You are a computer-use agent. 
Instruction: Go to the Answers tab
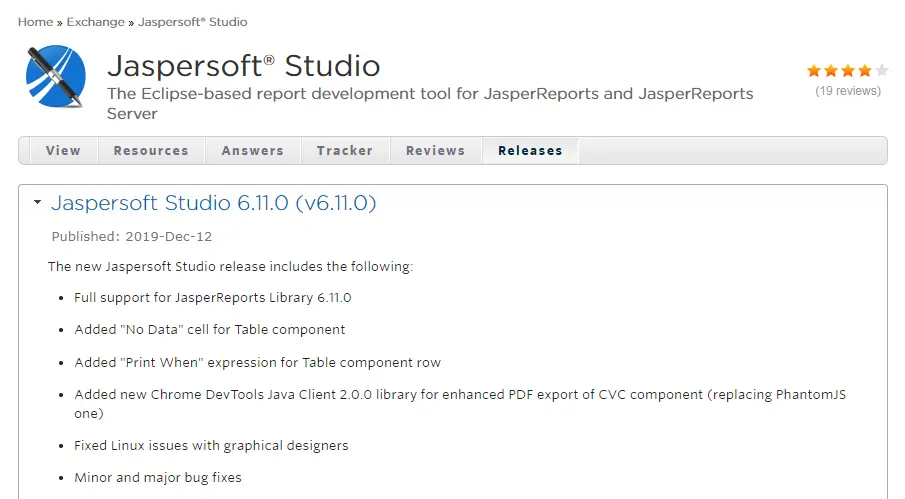[x=253, y=151]
